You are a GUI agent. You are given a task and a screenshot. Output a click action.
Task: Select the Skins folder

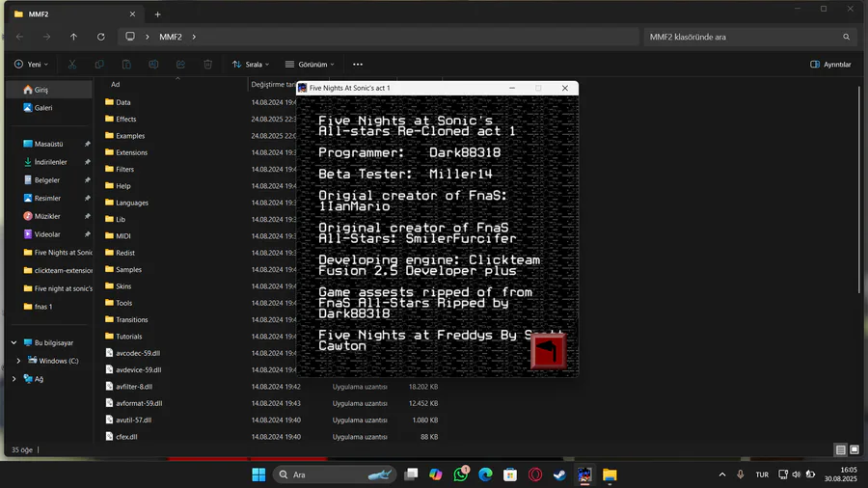(x=122, y=286)
